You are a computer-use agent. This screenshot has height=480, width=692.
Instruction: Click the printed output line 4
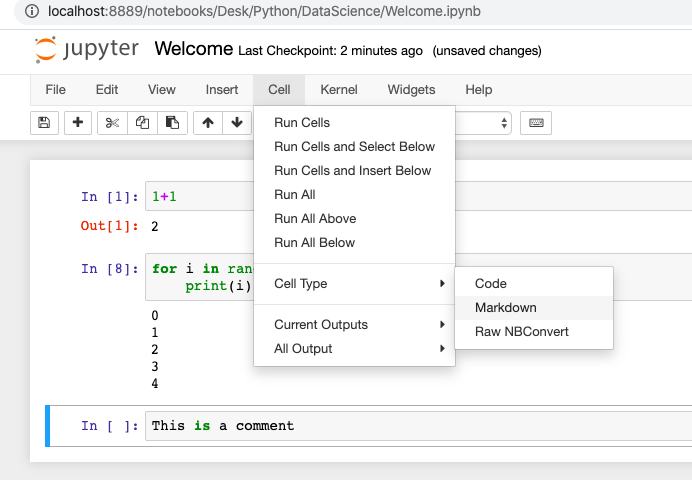154,383
